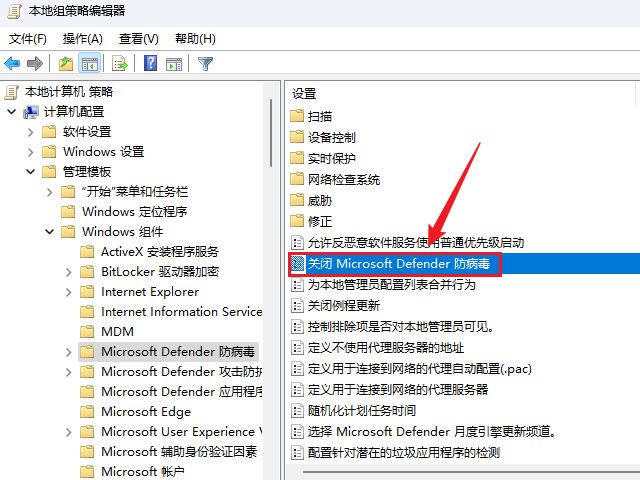Toggle the Show/Hide action pane icon

174,64
